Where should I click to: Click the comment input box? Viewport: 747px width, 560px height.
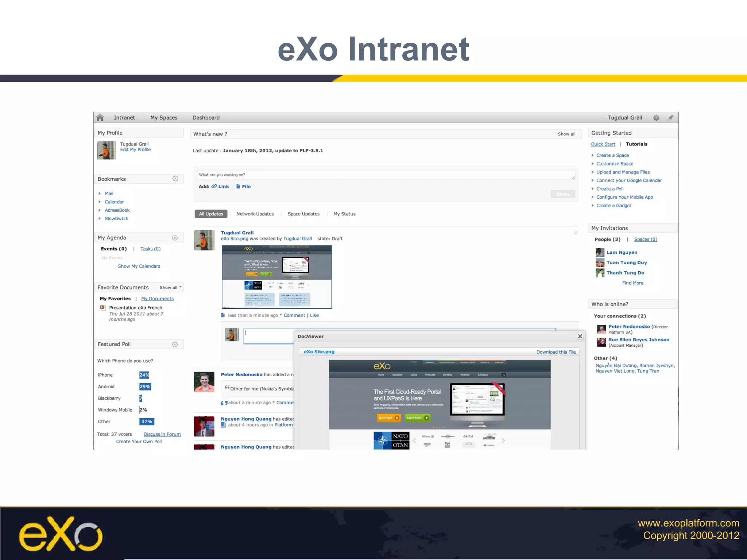tap(269, 335)
